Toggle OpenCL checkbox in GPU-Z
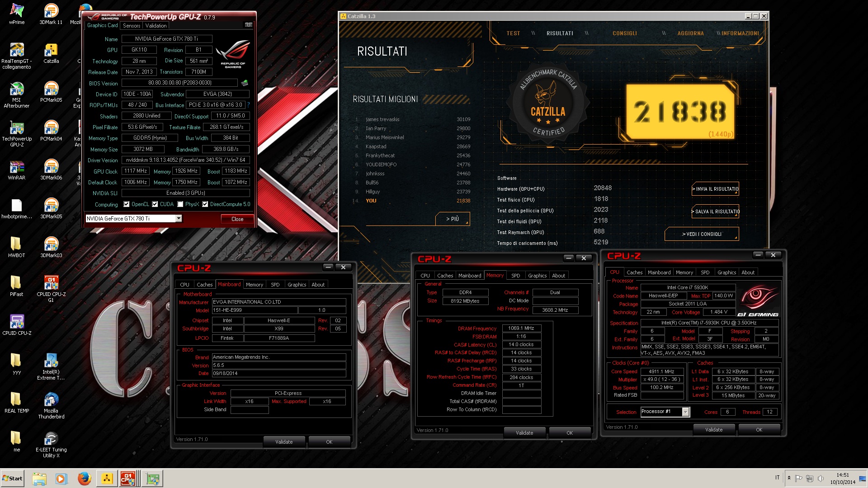The image size is (868, 488). click(x=126, y=204)
